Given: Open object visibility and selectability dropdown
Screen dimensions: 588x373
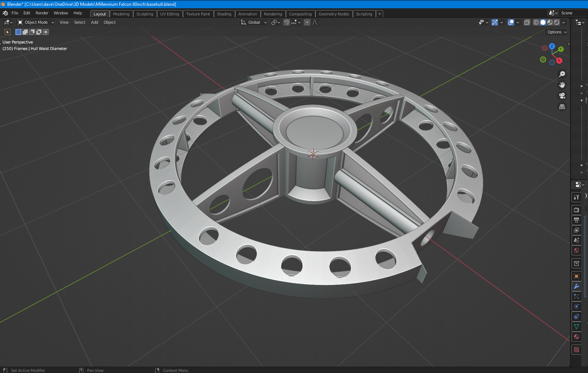Looking at the screenshot, I should (483, 22).
